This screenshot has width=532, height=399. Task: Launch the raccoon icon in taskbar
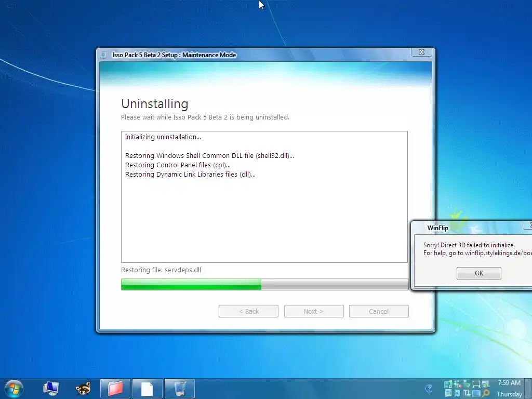pos(83,389)
